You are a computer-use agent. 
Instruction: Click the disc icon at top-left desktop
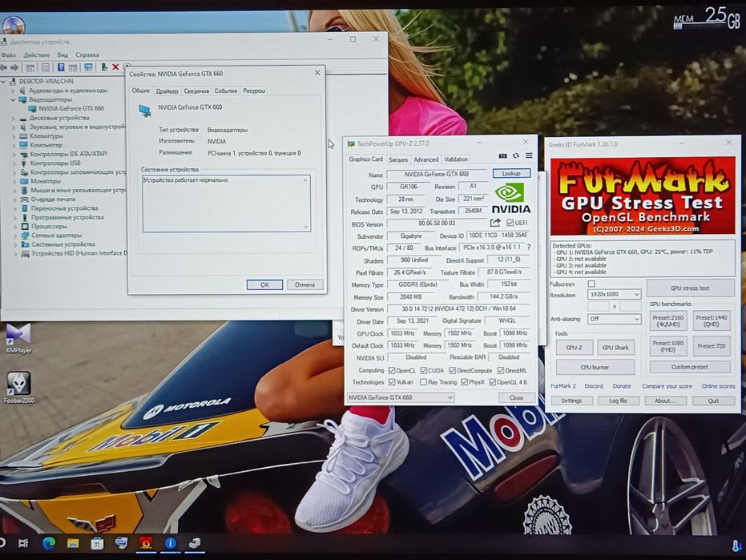(13, 24)
